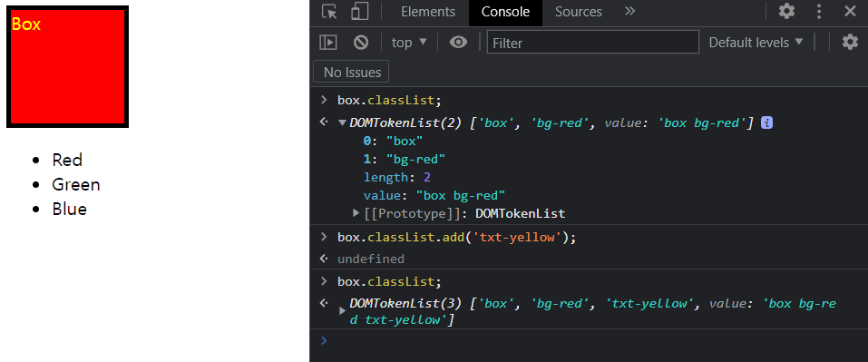This screenshot has height=362, width=868.
Task: Activate the inspect element picker icon
Action: 329,12
